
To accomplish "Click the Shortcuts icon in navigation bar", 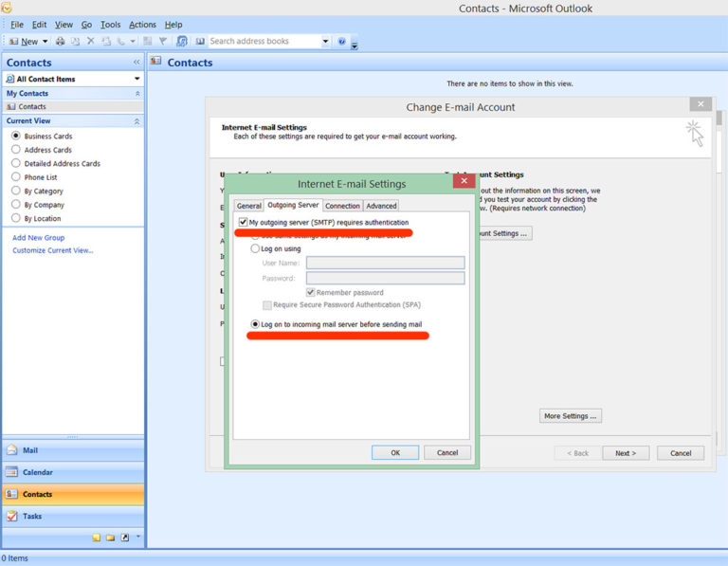I will tap(125, 538).
